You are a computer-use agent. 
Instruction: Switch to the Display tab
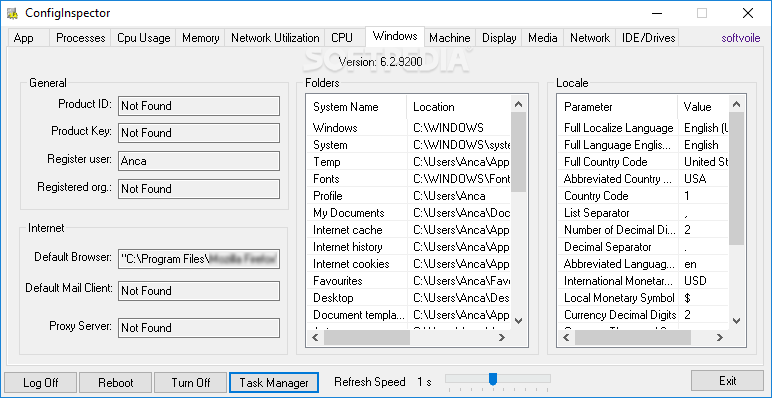(499, 38)
